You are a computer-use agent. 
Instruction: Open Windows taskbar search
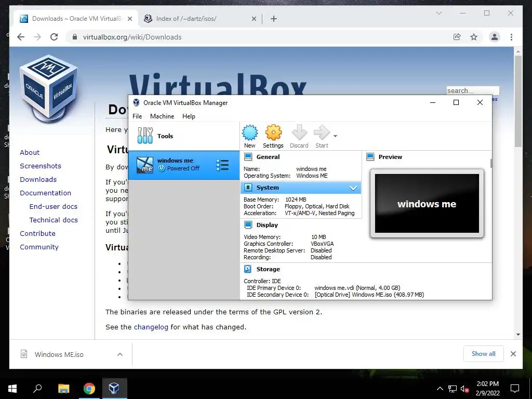pyautogui.click(x=37, y=389)
